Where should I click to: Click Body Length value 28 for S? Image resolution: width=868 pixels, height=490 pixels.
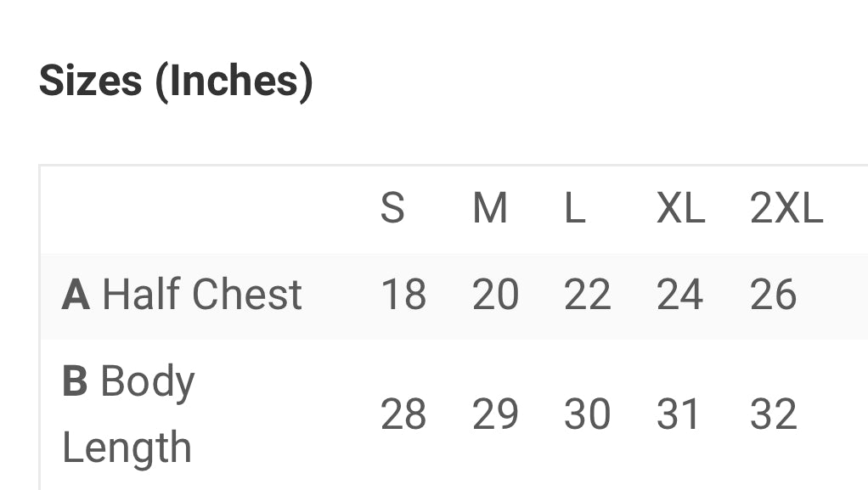[x=403, y=415]
